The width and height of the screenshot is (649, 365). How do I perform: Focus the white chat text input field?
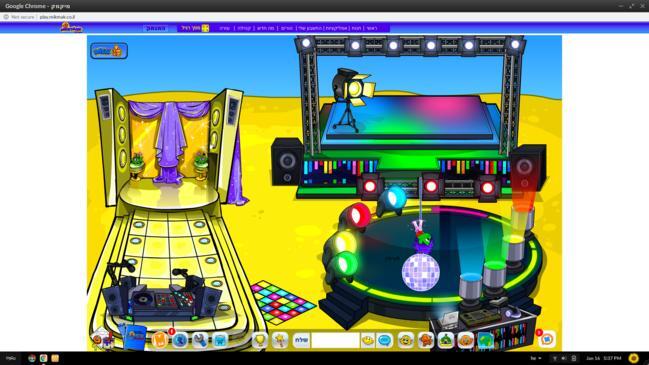[335, 340]
